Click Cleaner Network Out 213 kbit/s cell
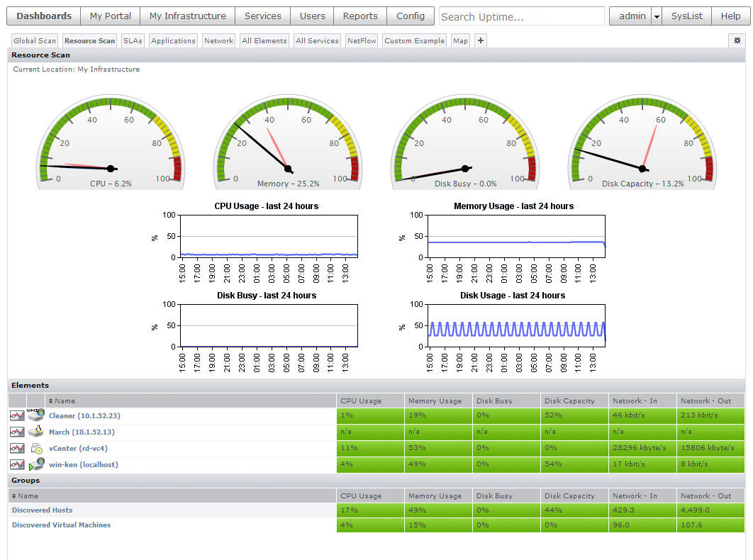 coord(710,415)
